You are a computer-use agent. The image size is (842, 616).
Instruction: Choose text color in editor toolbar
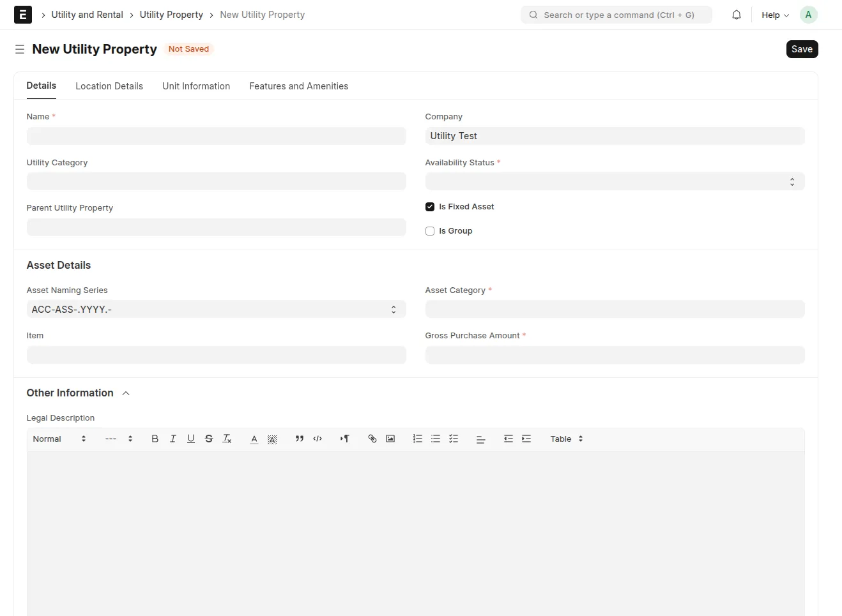coord(254,439)
